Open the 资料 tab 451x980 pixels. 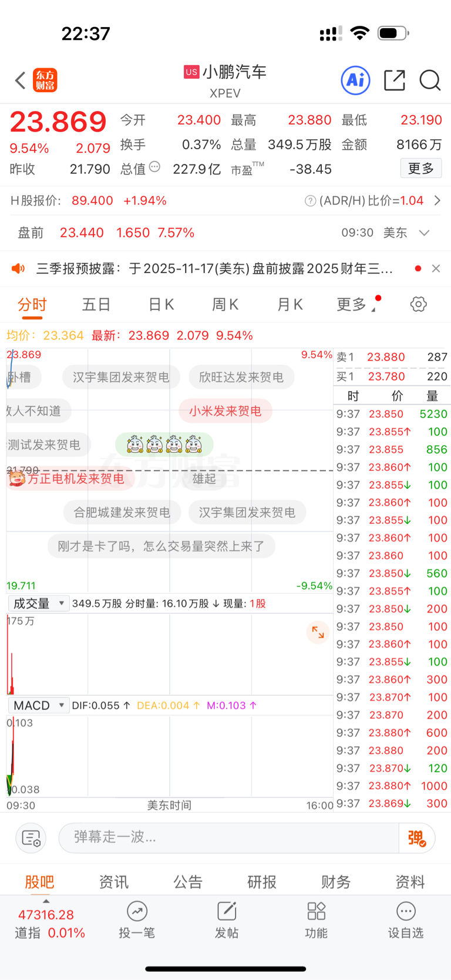(x=410, y=881)
